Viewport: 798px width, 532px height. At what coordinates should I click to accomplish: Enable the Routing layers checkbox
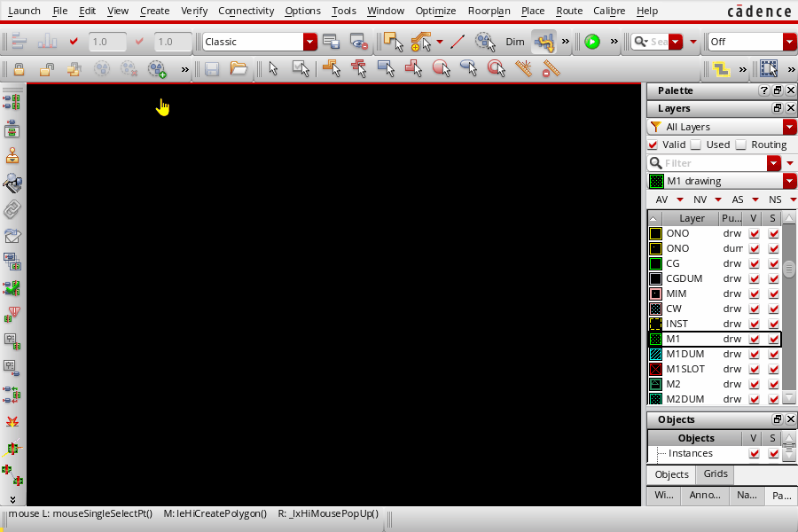coord(740,145)
